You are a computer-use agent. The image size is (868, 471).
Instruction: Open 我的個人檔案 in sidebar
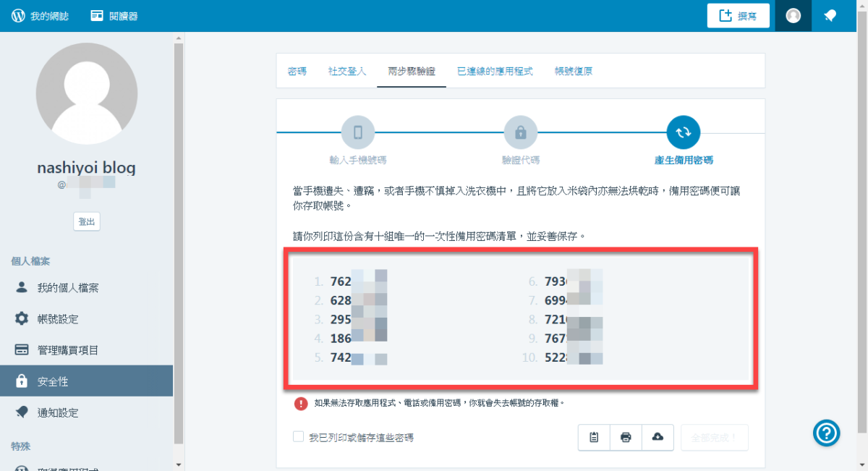[x=87, y=288]
